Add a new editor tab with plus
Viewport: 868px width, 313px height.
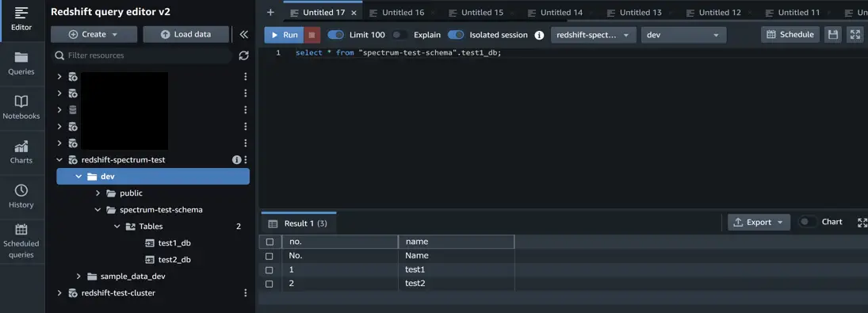tap(270, 12)
